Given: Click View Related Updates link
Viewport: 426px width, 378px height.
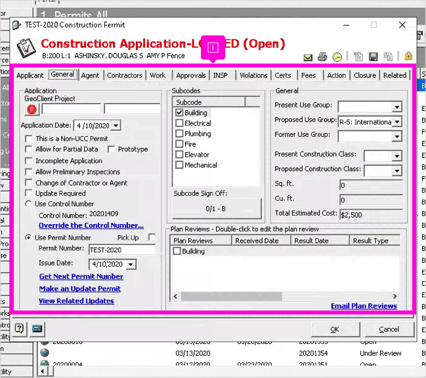Looking at the screenshot, I should (x=76, y=301).
